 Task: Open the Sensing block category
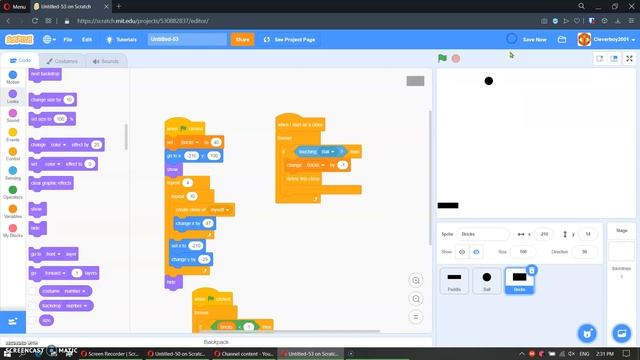pyautogui.click(x=13, y=173)
